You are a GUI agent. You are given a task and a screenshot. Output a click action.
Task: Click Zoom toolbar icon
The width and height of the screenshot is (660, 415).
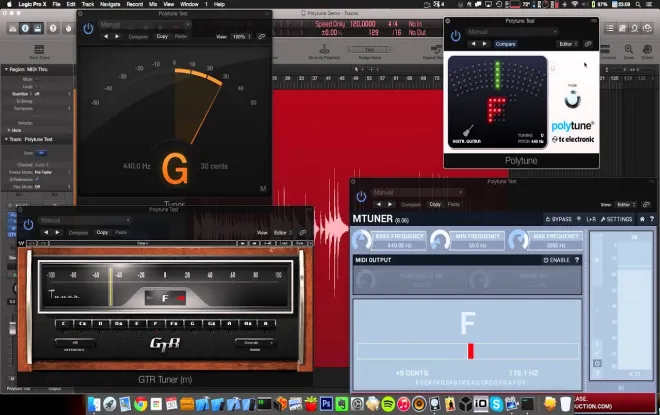click(x=629, y=52)
